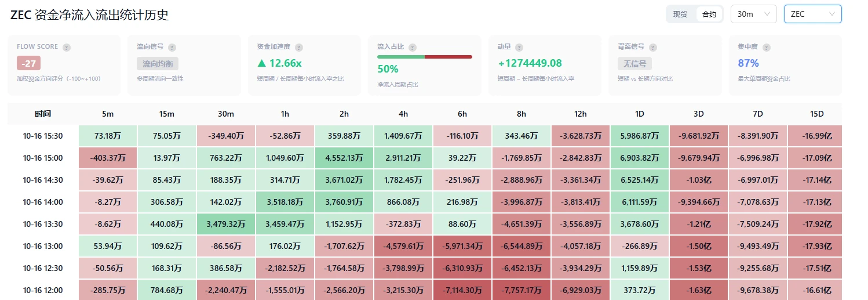
Task: Click the 12h column header
Action: pyautogui.click(x=581, y=114)
